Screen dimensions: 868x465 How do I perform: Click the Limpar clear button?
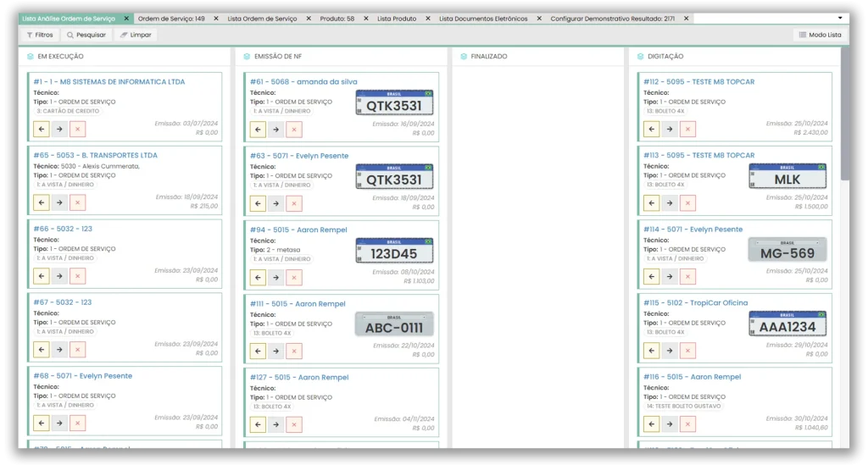(136, 35)
